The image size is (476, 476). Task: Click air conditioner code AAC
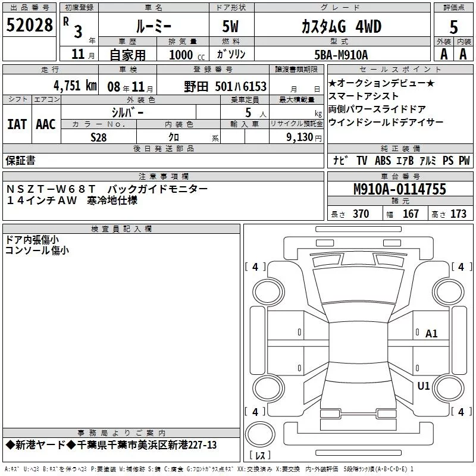coord(46,124)
